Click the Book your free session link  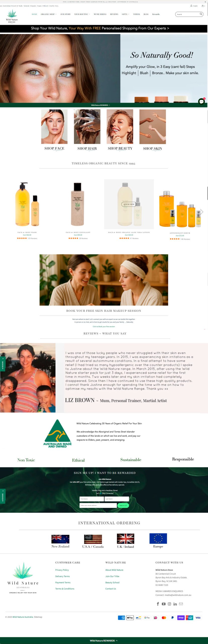click(x=104, y=327)
